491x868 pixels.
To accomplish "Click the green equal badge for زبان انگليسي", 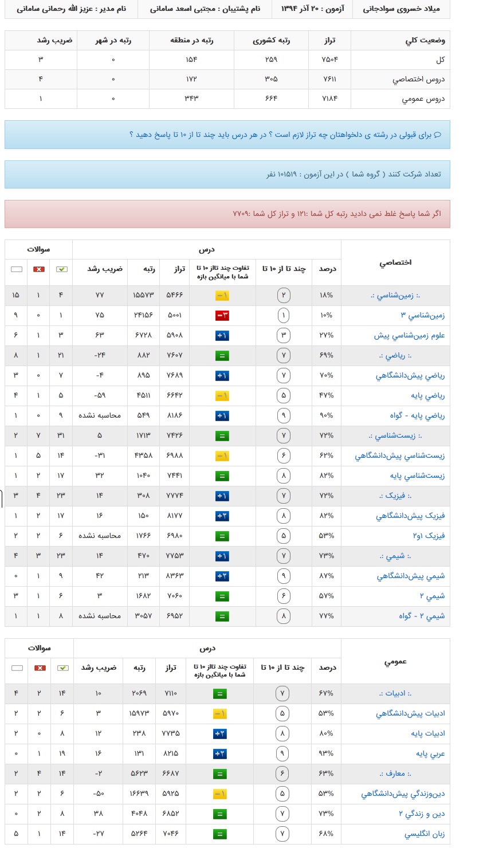I will coord(220,834).
